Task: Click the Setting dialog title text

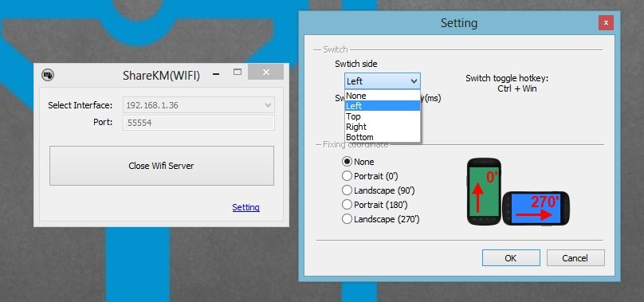Action: click(x=459, y=22)
